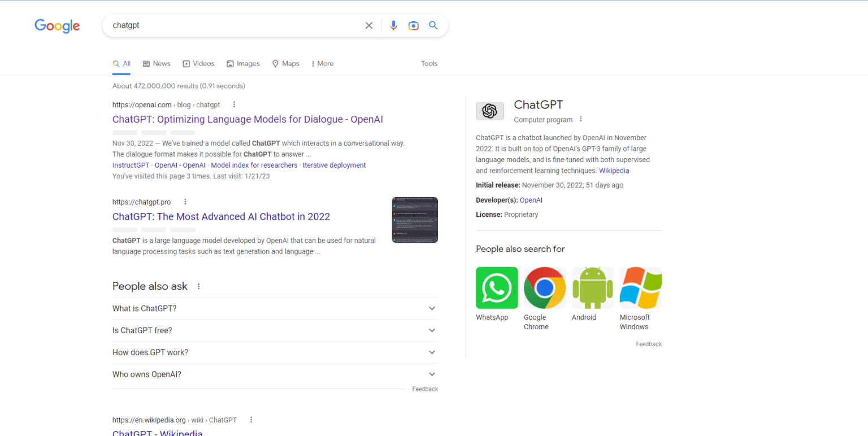Click the Google logo to return home

click(x=57, y=26)
